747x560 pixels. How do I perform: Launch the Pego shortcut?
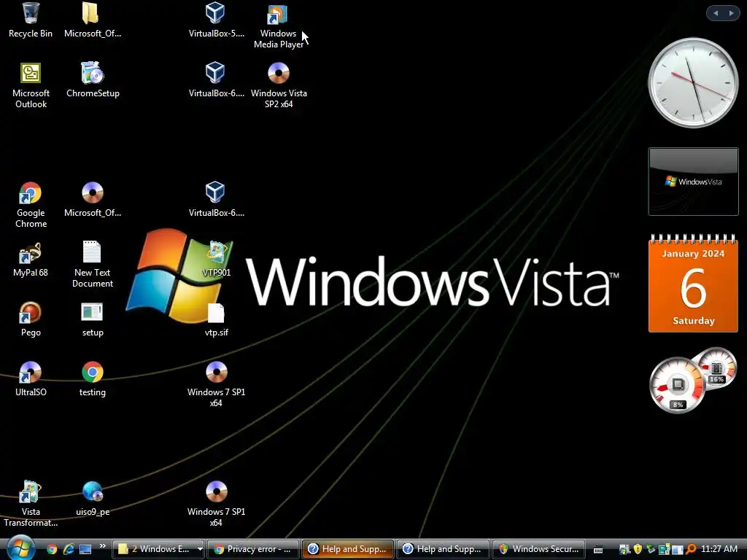(31, 319)
